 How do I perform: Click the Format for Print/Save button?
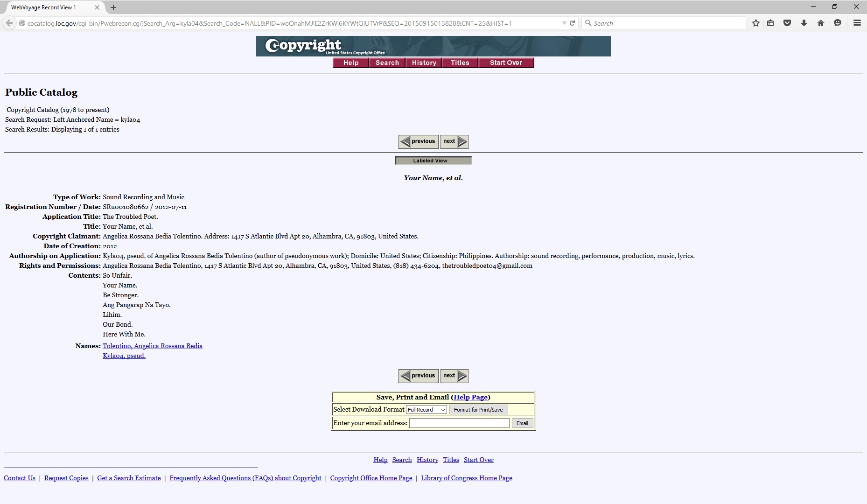tap(478, 410)
